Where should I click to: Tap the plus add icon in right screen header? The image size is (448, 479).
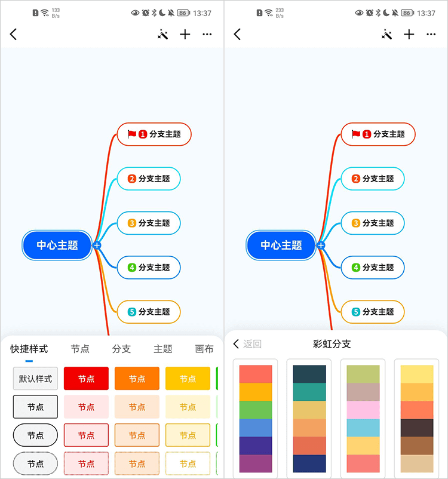click(x=409, y=35)
